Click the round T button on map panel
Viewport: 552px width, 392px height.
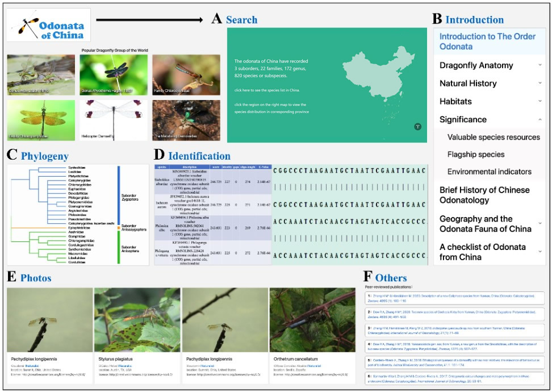point(417,126)
